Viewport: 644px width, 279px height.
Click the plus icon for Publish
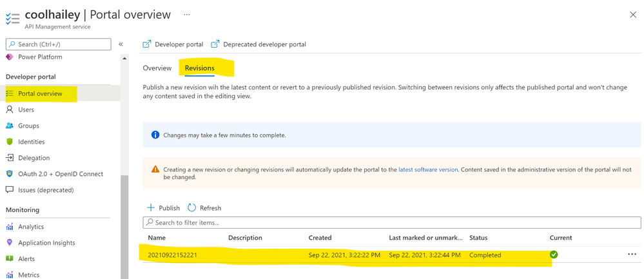point(151,207)
